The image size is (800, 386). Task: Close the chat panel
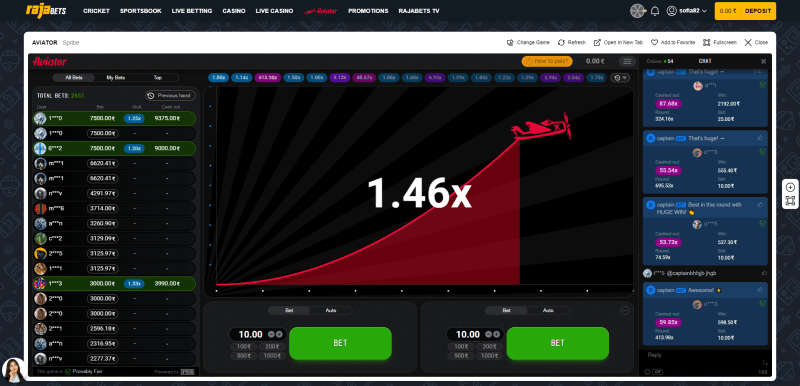click(763, 61)
